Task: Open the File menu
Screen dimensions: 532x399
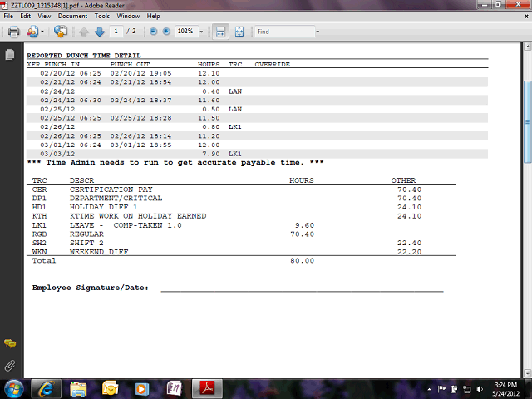Action: point(8,16)
